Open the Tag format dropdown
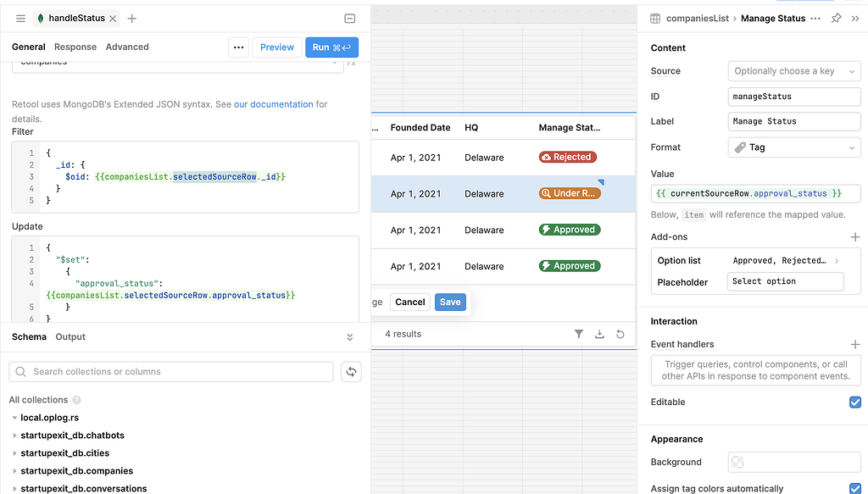The image size is (868, 494). (x=793, y=147)
